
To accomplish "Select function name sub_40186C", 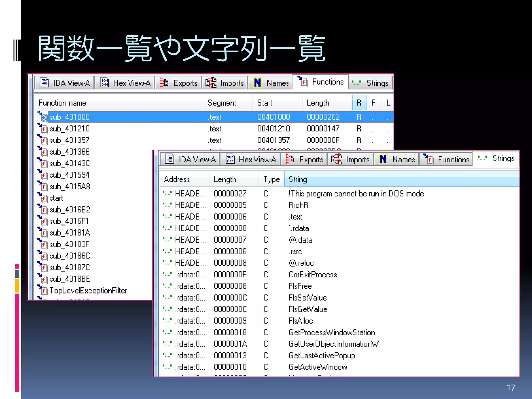I will click(70, 256).
